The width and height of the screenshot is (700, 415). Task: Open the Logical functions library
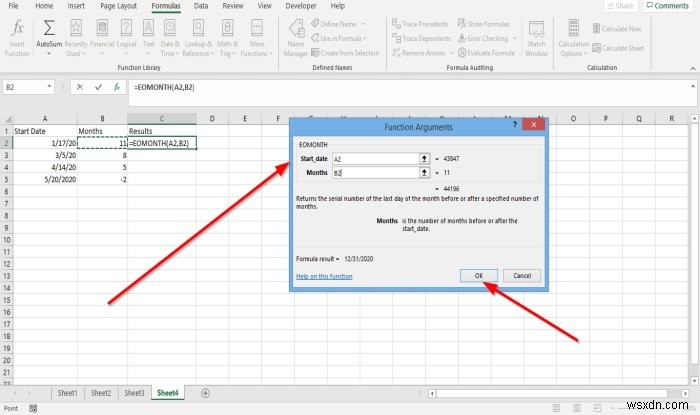(x=126, y=38)
